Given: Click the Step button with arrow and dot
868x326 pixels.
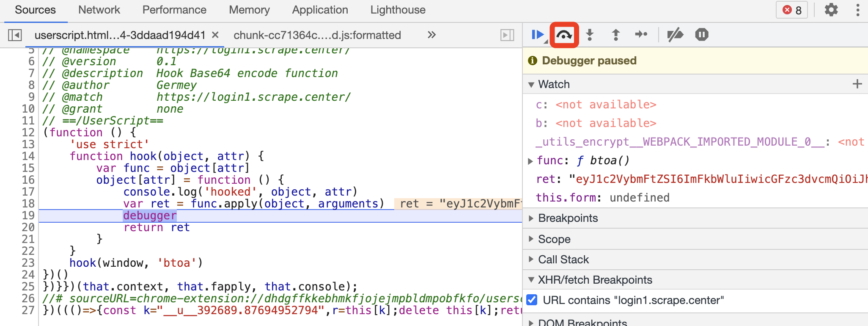Looking at the screenshot, I should pos(641,34).
